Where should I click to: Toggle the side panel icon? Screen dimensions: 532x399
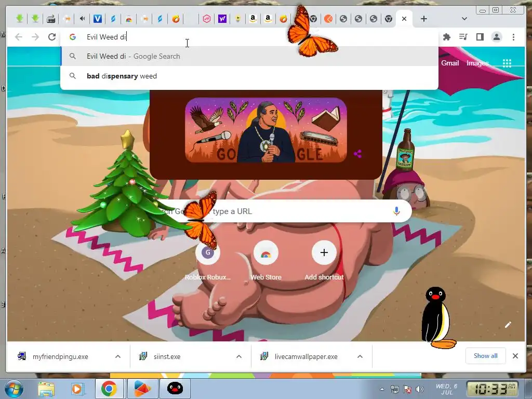(x=480, y=37)
